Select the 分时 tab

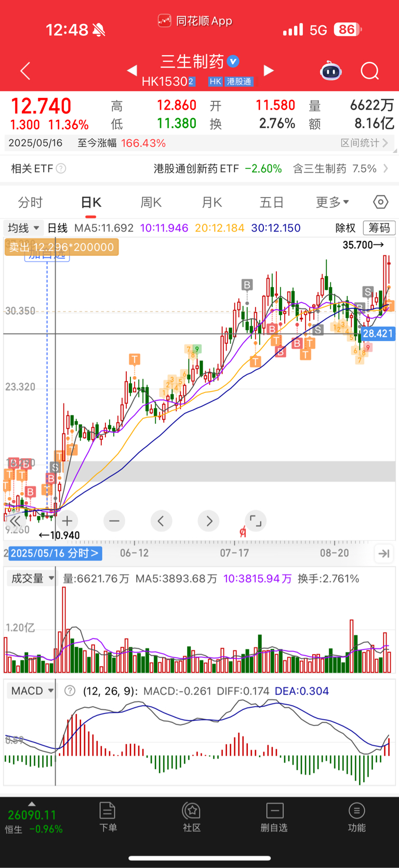tap(30, 202)
